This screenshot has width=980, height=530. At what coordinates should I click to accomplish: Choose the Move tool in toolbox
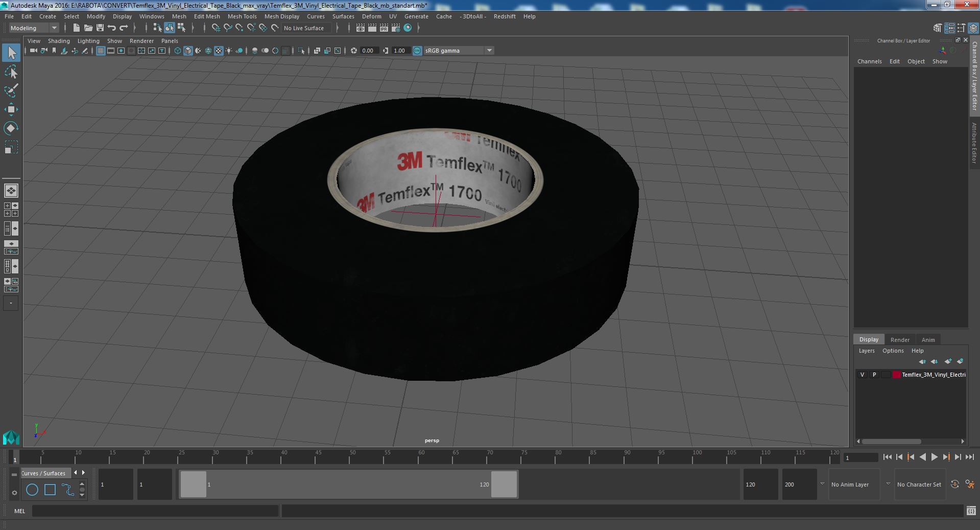tap(11, 109)
